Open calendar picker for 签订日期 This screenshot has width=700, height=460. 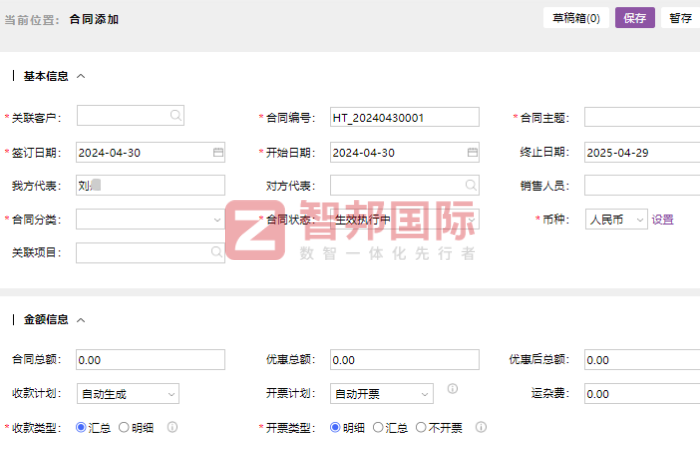218,153
